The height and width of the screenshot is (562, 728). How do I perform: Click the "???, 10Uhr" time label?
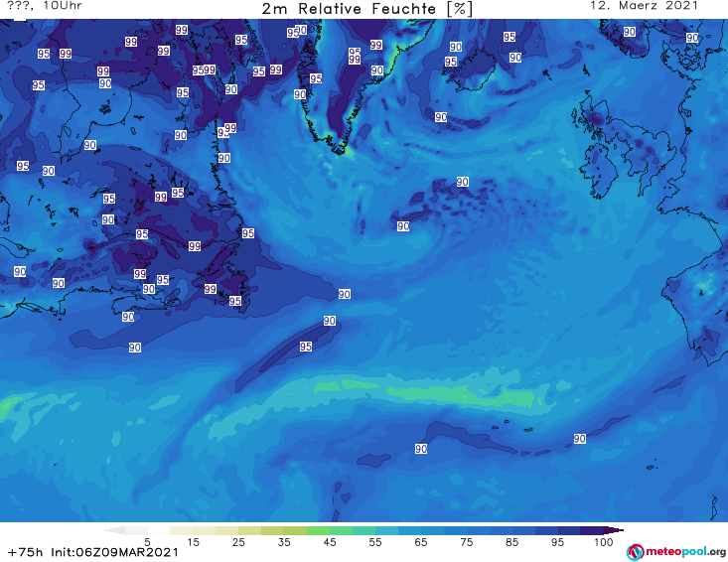click(45, 6)
